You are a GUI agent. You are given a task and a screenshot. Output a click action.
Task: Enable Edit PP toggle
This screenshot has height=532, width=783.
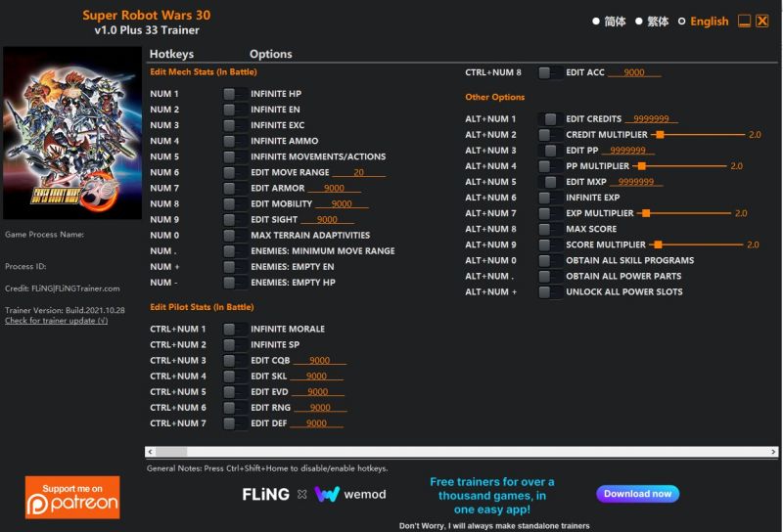point(550,151)
